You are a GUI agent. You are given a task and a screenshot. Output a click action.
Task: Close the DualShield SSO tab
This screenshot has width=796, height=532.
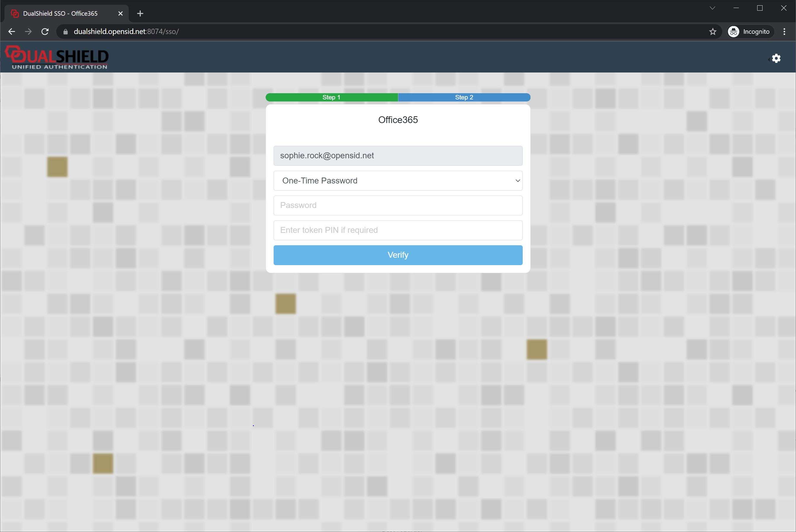120,14
